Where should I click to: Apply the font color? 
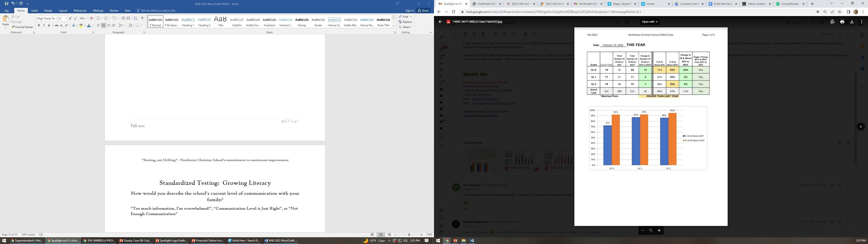[89, 25]
